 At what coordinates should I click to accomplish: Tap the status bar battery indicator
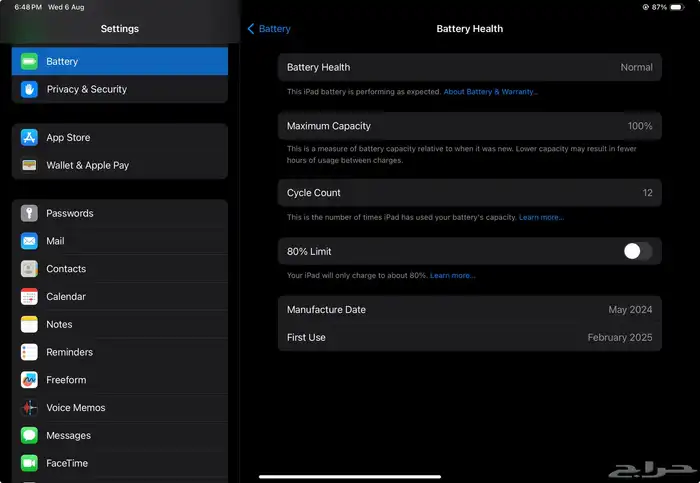677,7
